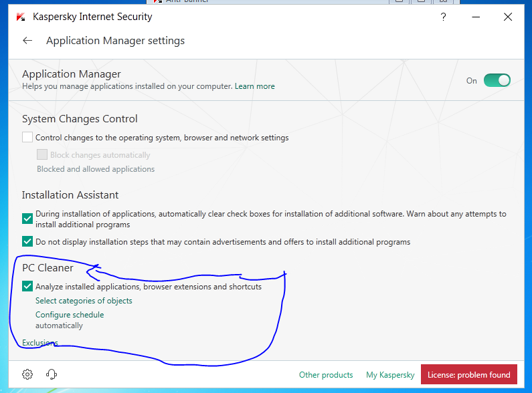Click the Kaspersky logo in title bar

(x=21, y=17)
